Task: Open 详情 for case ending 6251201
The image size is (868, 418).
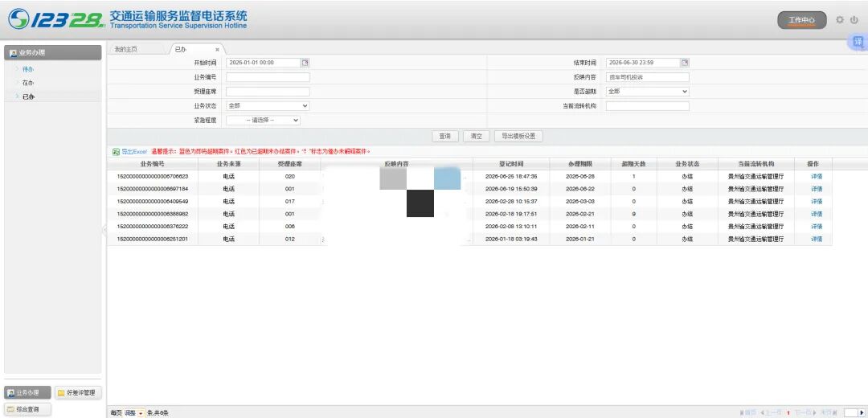Action: pos(817,240)
